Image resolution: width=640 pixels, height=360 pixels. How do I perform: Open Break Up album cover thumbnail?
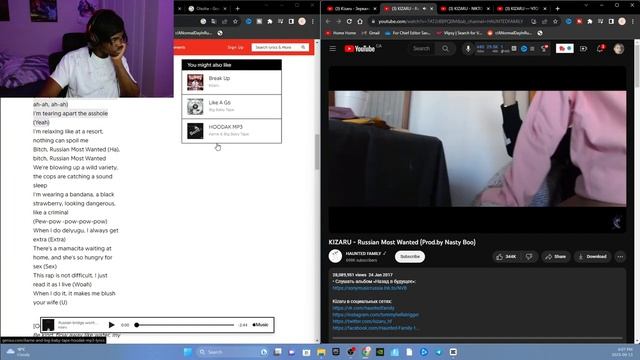(195, 82)
